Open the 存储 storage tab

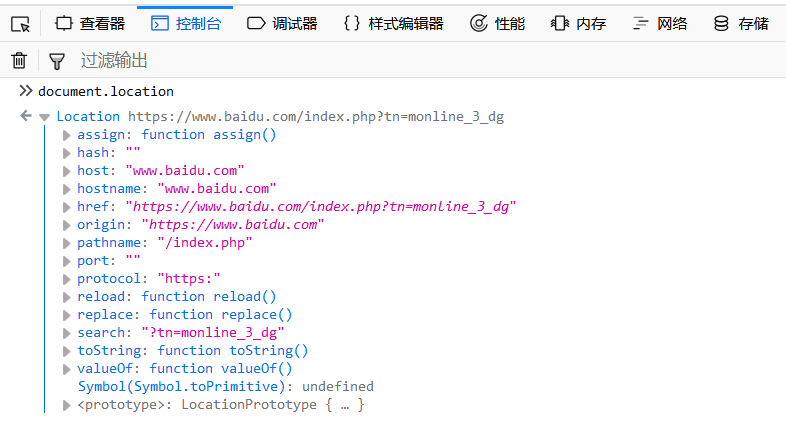point(741,24)
